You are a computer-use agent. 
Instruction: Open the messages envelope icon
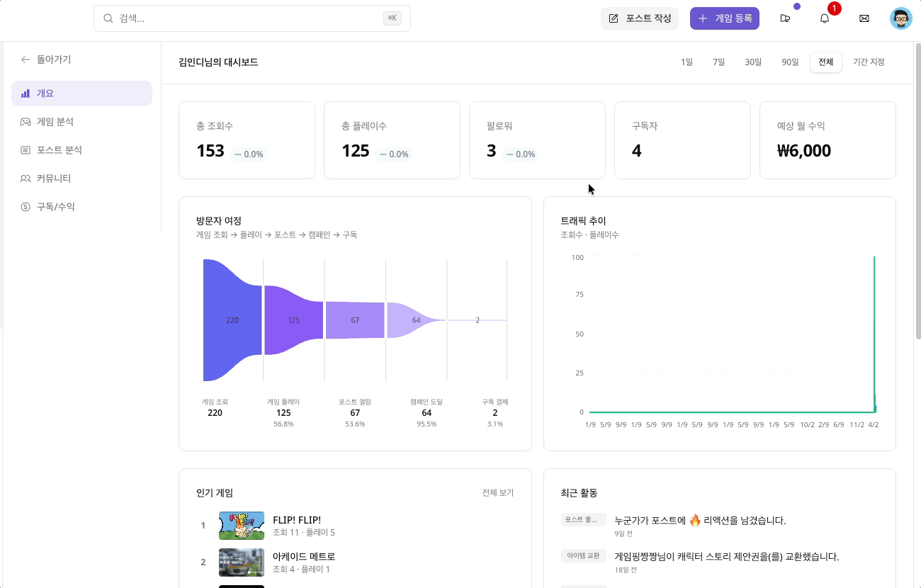pyautogui.click(x=864, y=18)
